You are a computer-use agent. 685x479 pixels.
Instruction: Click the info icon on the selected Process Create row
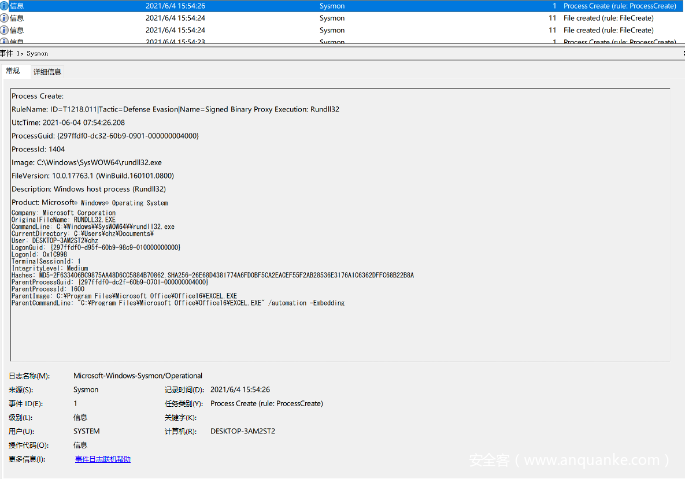tap(5, 5)
